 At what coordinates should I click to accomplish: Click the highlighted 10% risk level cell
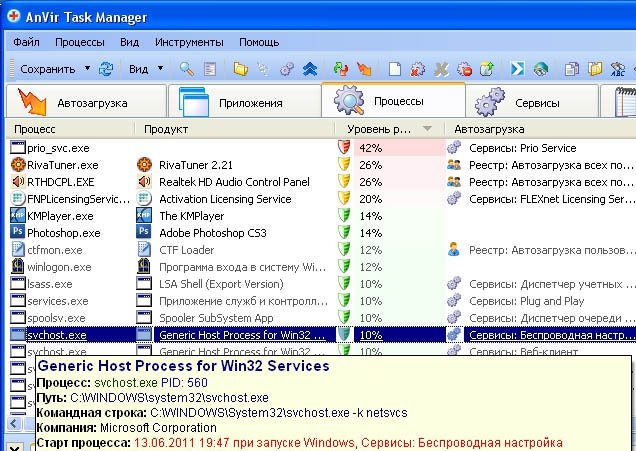pyautogui.click(x=370, y=335)
